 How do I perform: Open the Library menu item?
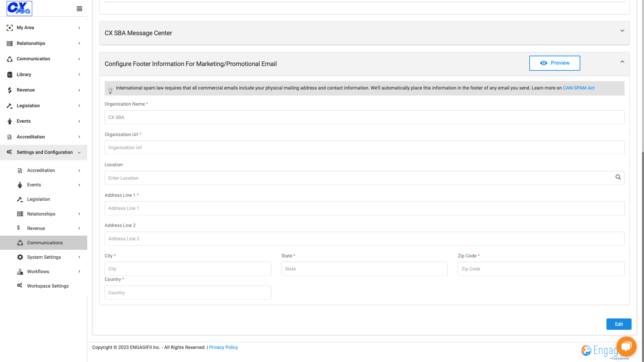tap(44, 74)
